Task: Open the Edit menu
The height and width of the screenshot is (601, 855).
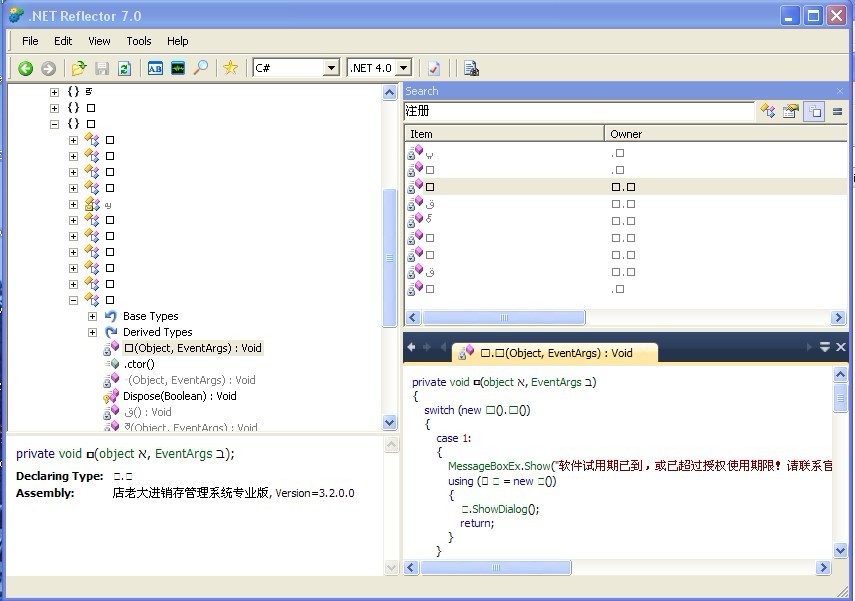Action: pyautogui.click(x=63, y=41)
